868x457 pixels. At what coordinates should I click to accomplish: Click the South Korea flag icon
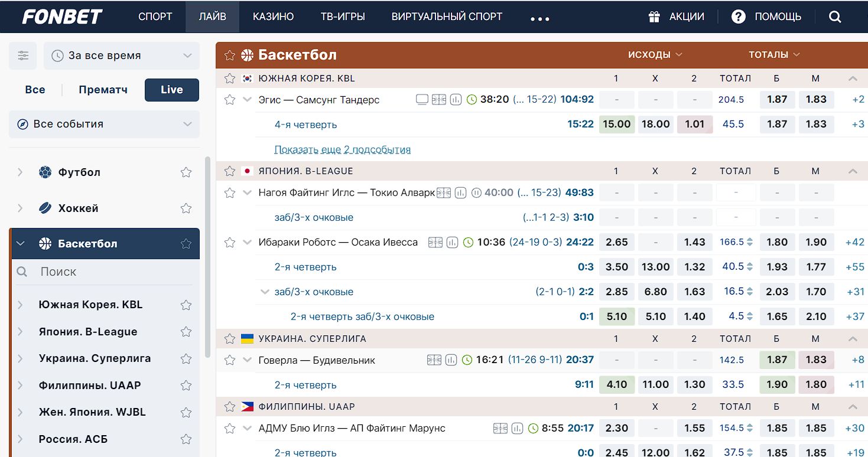pyautogui.click(x=247, y=79)
